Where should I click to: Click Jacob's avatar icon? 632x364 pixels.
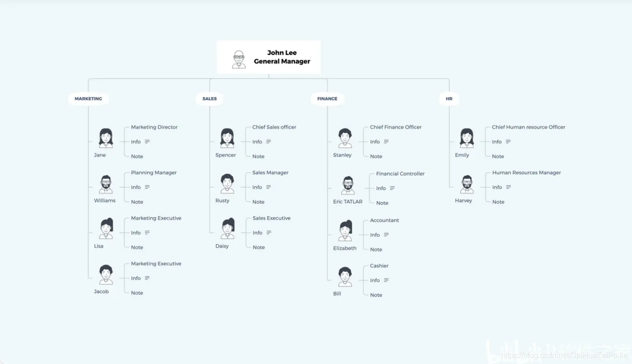point(106,274)
